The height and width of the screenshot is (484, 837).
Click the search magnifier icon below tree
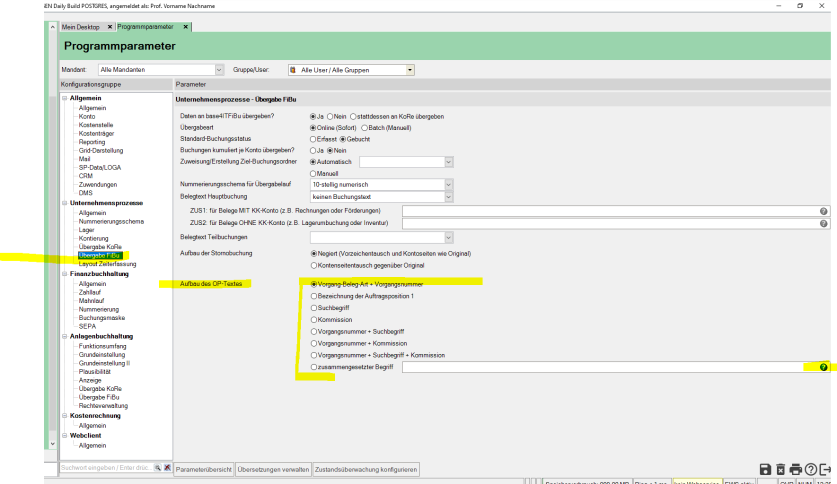(x=157, y=468)
